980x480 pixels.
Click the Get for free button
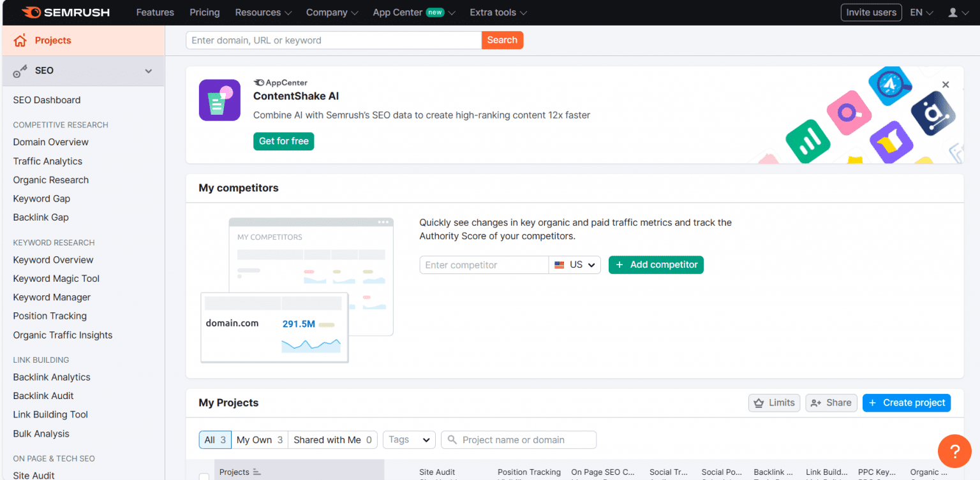(283, 141)
